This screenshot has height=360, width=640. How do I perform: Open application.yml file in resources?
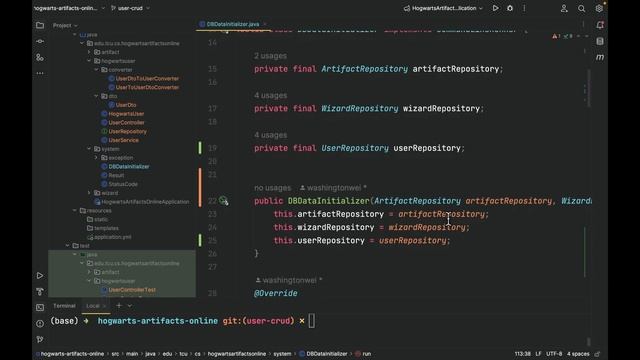[112, 237]
